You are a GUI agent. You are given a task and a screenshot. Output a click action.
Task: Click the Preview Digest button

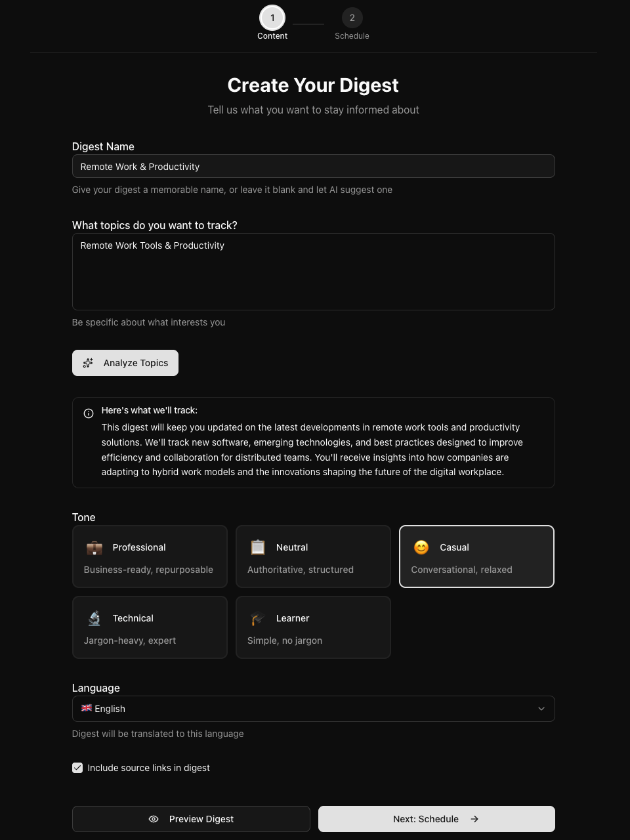[x=191, y=819]
